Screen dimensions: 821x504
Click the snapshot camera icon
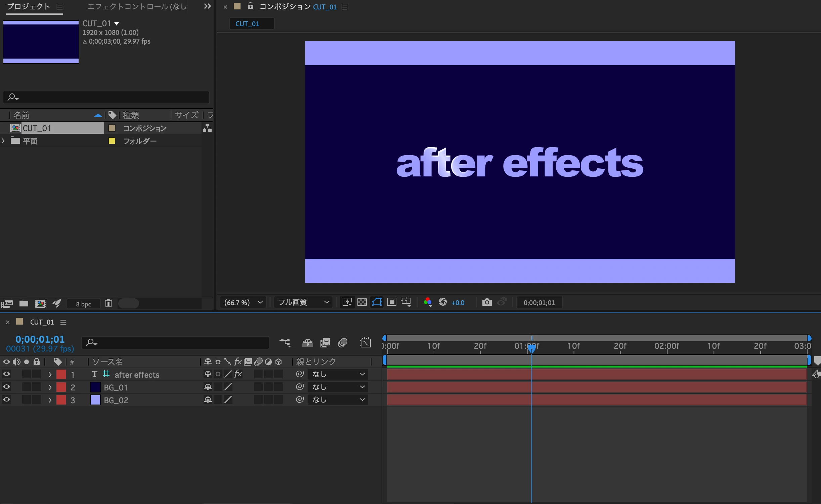(x=487, y=302)
